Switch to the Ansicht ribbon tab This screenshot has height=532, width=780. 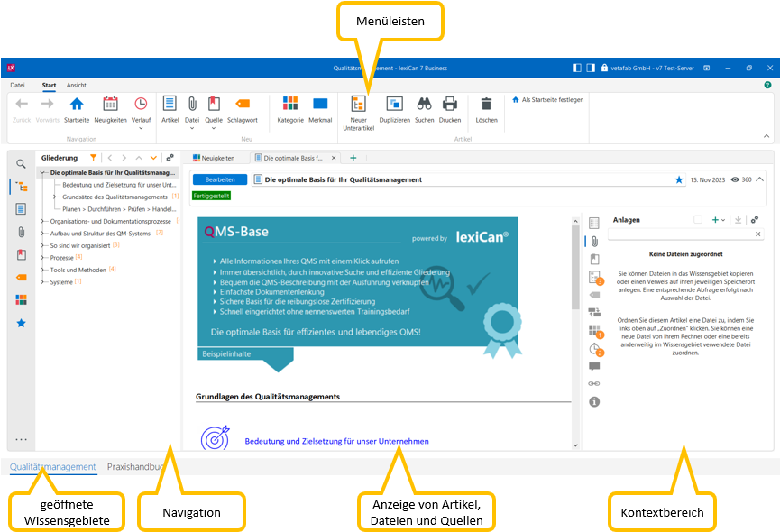pos(77,86)
